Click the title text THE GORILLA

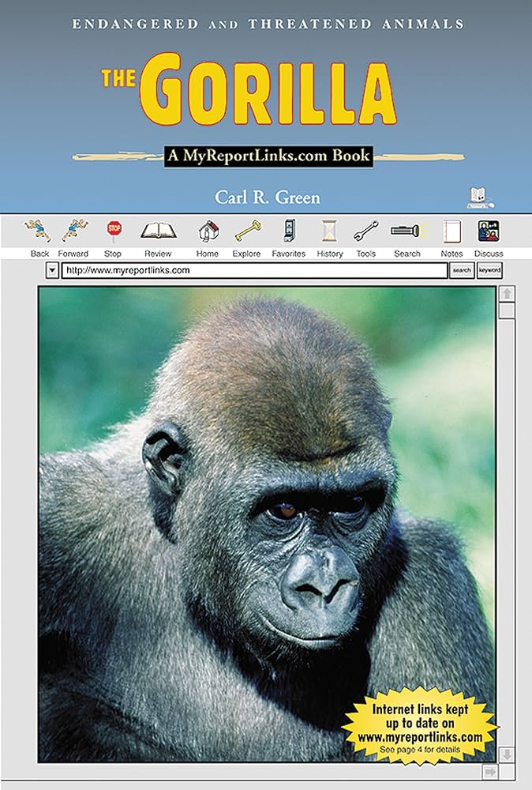pos(249,90)
